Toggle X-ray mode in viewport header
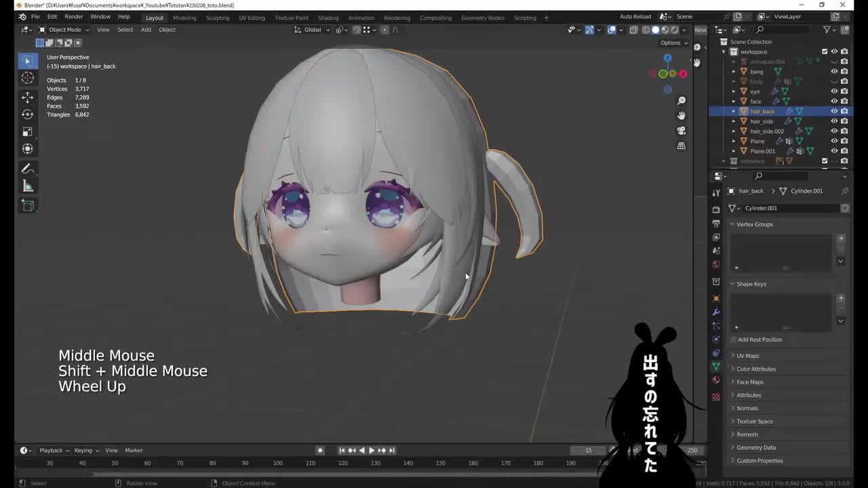This screenshot has width=868, height=488. [633, 30]
